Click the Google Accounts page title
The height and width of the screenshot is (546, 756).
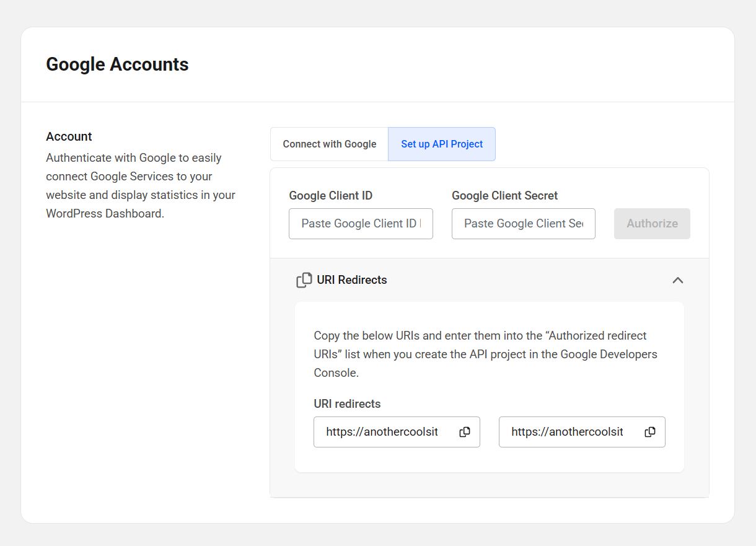point(117,64)
